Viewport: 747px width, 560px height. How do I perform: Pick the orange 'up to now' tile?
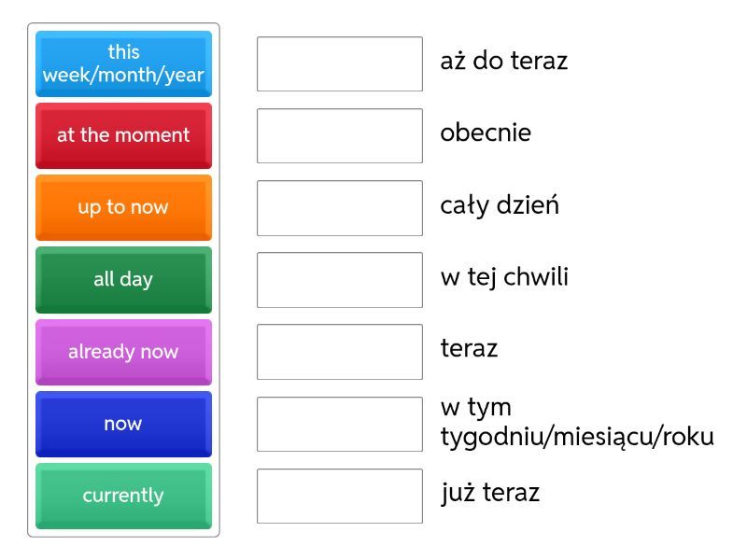pyautogui.click(x=123, y=207)
